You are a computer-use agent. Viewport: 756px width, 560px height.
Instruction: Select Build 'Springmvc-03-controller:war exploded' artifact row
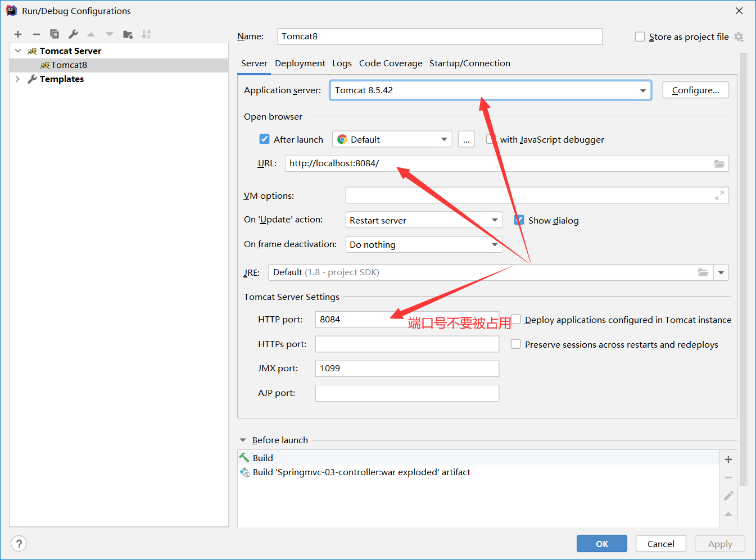pyautogui.click(x=478, y=472)
